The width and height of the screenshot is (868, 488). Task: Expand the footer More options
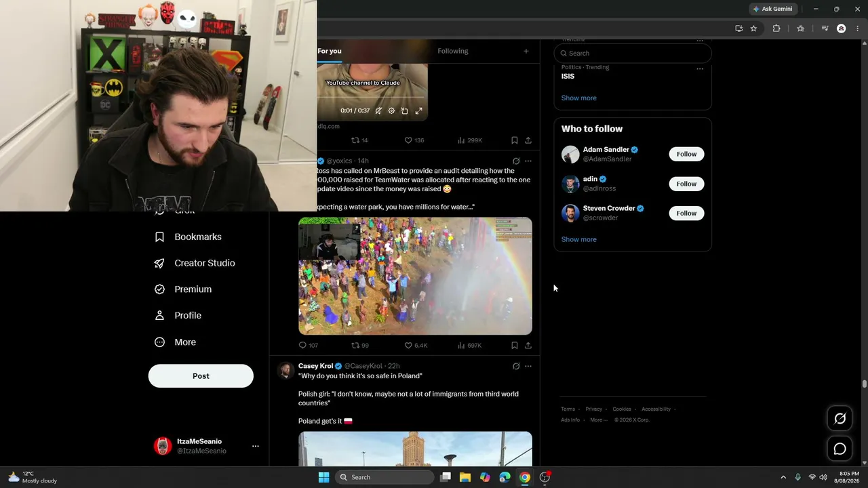coord(598,420)
